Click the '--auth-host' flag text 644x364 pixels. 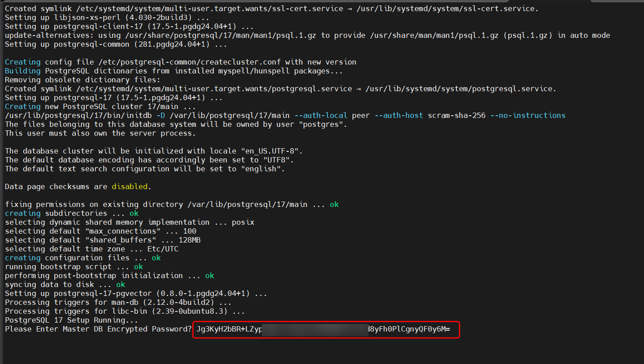(399, 116)
